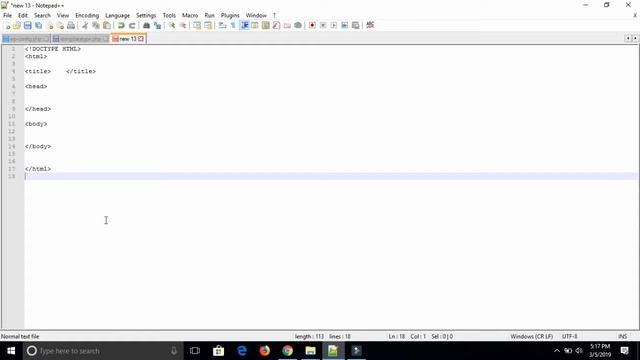The image size is (640, 360).
Task: Select the 'new 13' document tab
Action: point(128,39)
